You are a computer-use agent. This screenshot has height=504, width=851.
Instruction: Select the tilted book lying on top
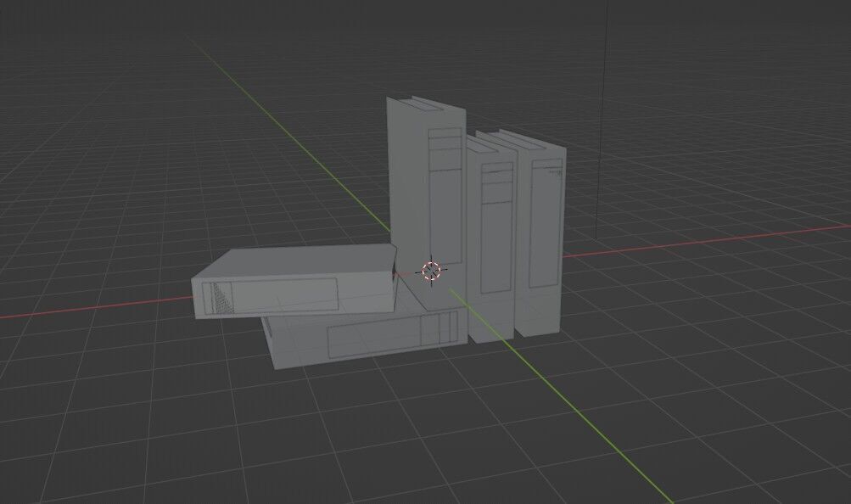294,281
